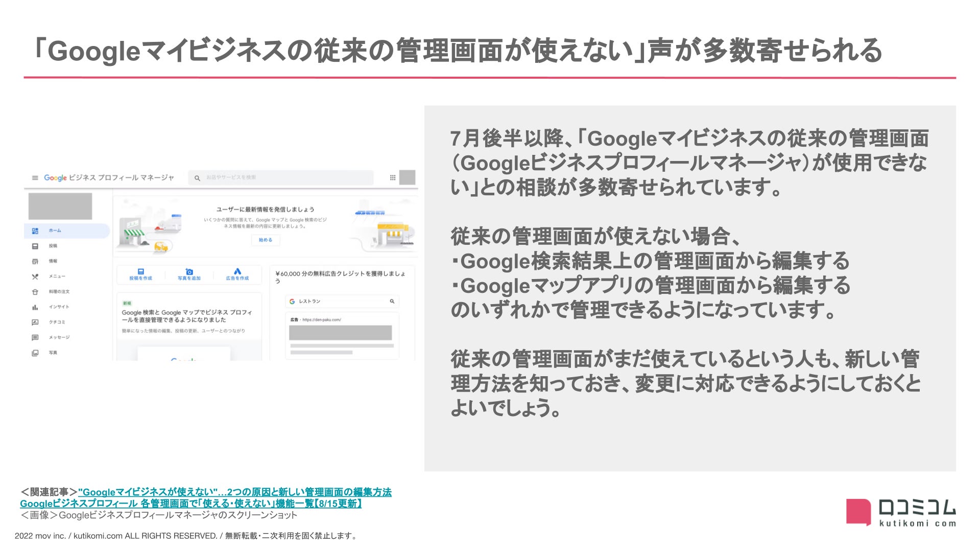The width and height of the screenshot is (980, 552).
Task: Open 写真 in the sidebar
Action: click(45, 353)
